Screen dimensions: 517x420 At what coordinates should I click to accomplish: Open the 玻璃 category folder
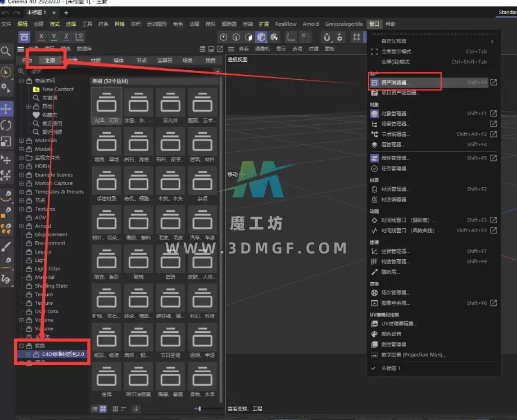click(x=138, y=263)
